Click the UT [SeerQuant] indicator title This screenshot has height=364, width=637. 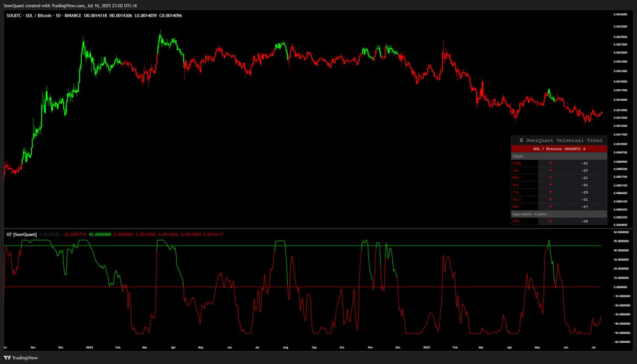pyautogui.click(x=22, y=234)
